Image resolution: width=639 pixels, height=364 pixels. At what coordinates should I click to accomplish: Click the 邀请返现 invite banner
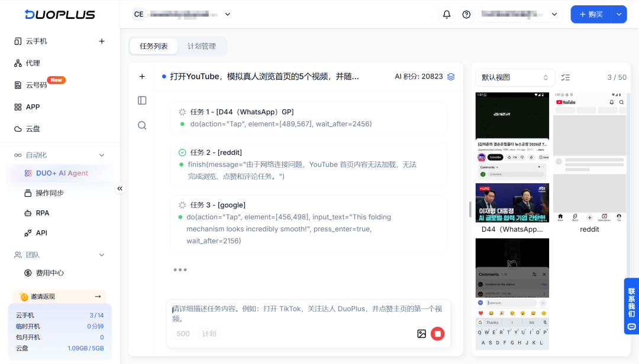point(60,297)
